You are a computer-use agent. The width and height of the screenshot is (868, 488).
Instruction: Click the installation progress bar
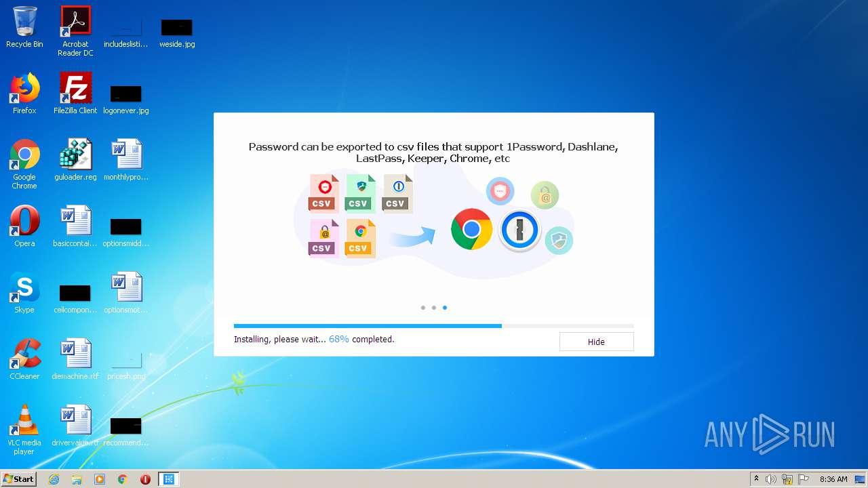[x=434, y=326]
